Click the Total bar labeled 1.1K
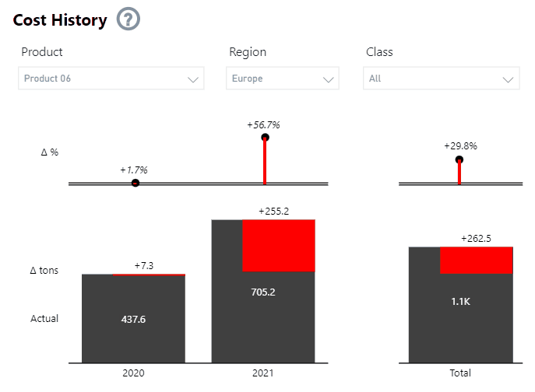This screenshot has width=535, height=392. click(x=460, y=319)
